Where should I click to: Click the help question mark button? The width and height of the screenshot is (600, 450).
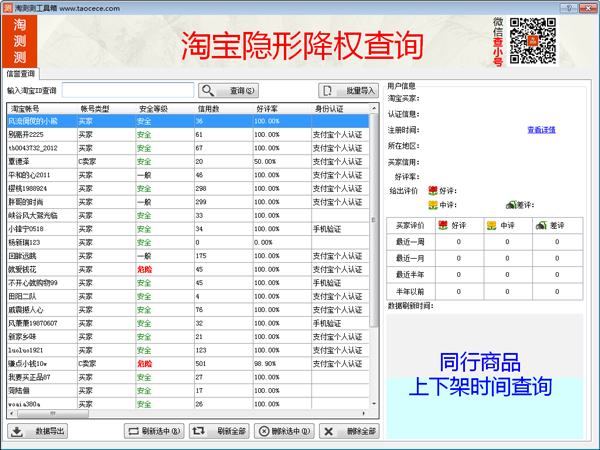point(569,8)
